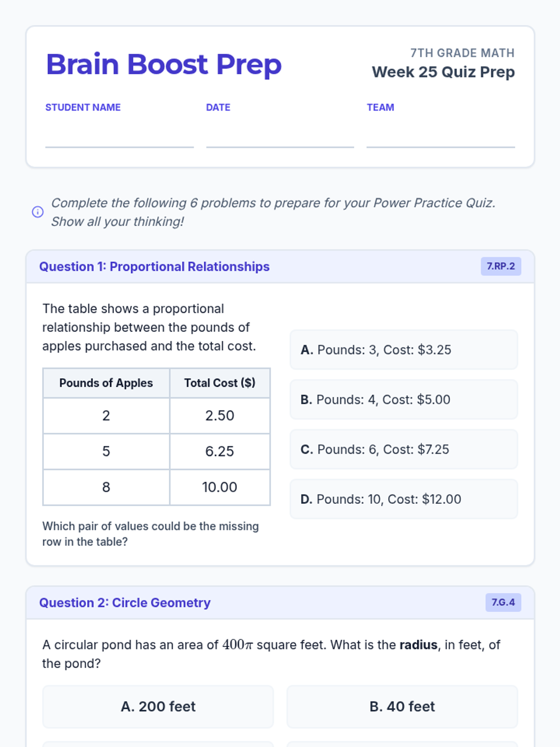
Task: Pick answer D: Pounds 10, Cost $12.00
Action: pyautogui.click(x=404, y=499)
